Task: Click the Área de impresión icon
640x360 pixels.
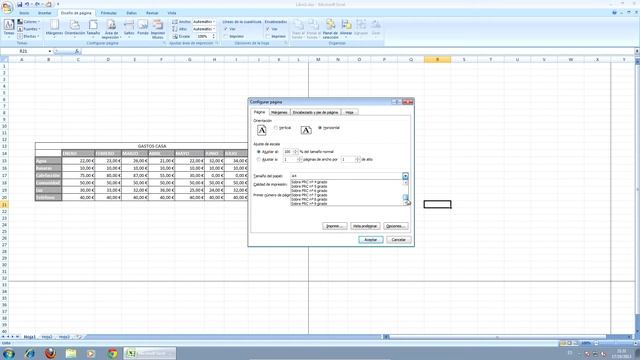Action: click(x=111, y=29)
